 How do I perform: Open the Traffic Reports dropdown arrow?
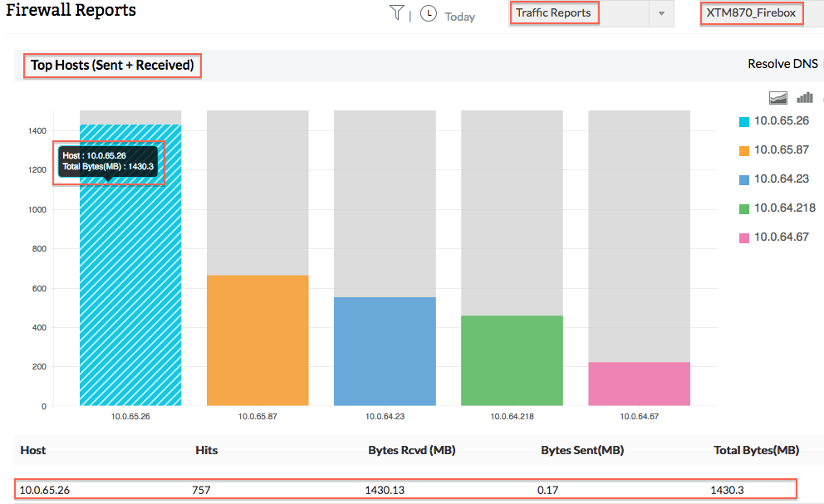(x=662, y=13)
